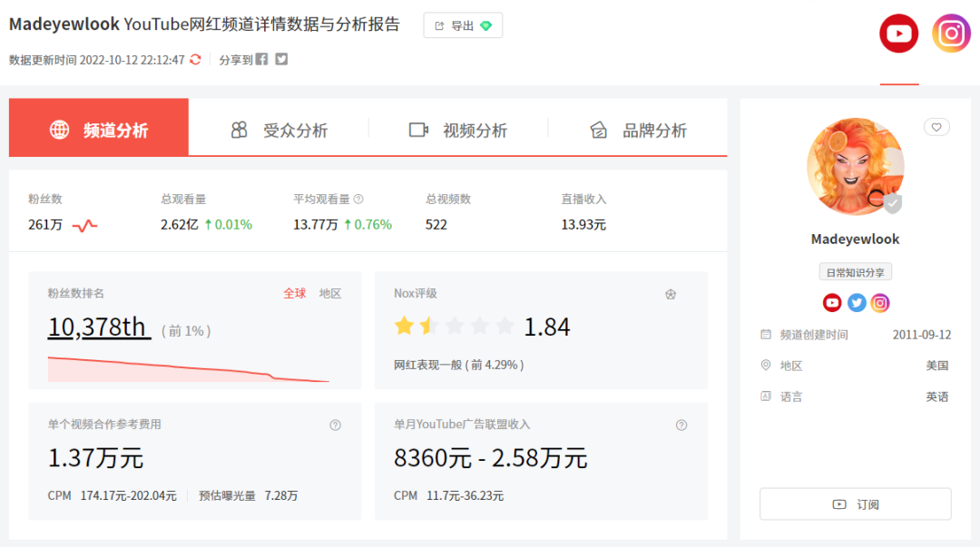980x547 pixels.
Task: Select 全球 ranking toggle
Action: click(294, 293)
